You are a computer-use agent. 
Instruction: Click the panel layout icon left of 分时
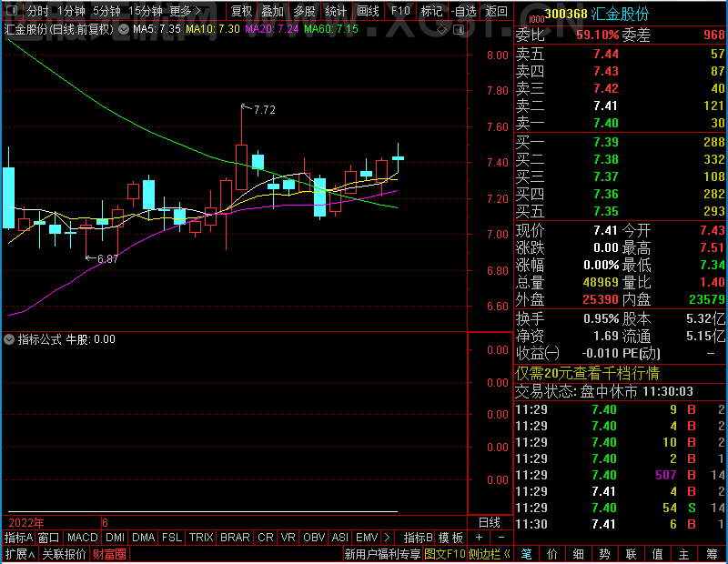coord(12,10)
